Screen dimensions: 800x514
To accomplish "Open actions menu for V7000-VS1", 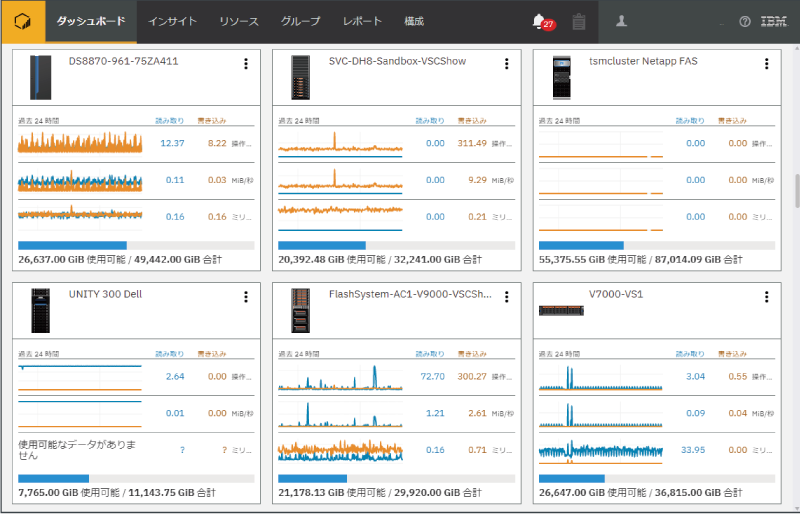I will [766, 297].
